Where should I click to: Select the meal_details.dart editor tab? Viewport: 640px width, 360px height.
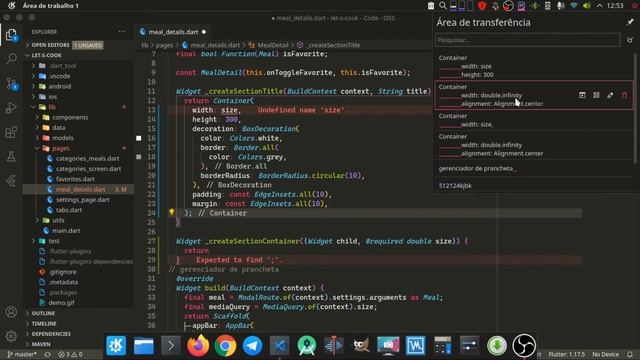click(173, 32)
